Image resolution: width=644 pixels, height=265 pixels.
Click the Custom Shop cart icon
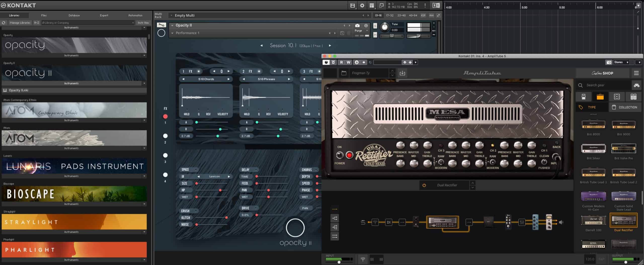click(x=636, y=85)
